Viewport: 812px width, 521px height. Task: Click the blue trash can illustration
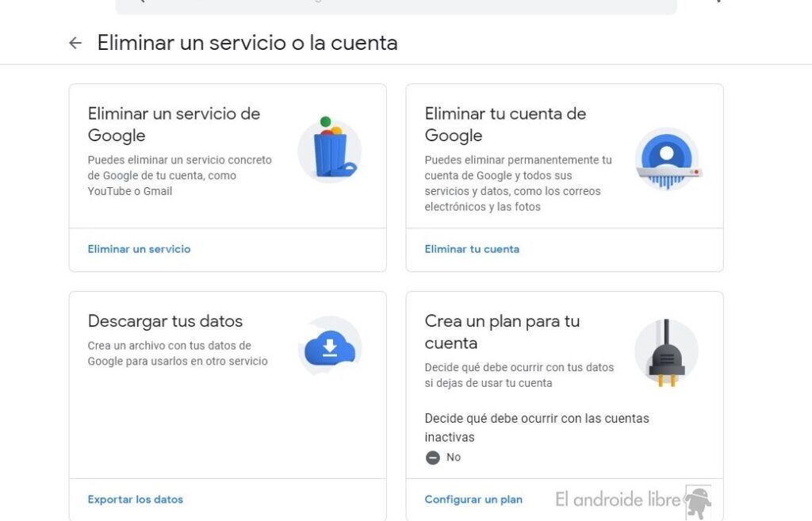click(x=330, y=149)
